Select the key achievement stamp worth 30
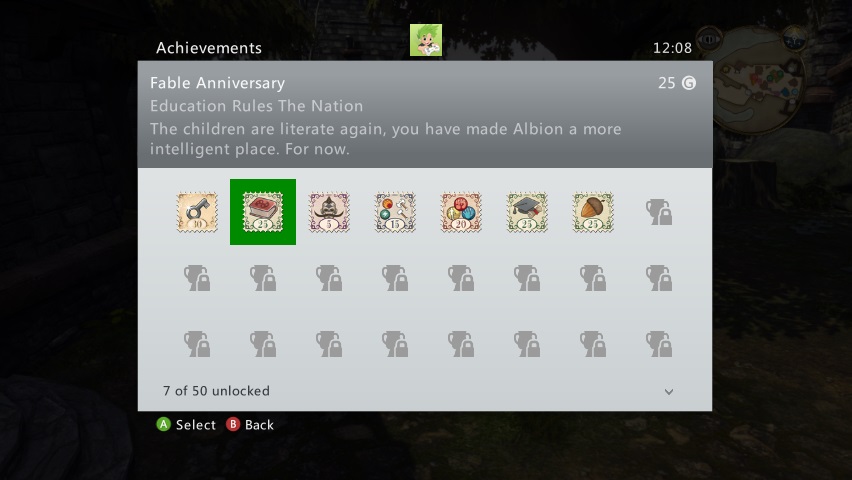 click(197, 212)
